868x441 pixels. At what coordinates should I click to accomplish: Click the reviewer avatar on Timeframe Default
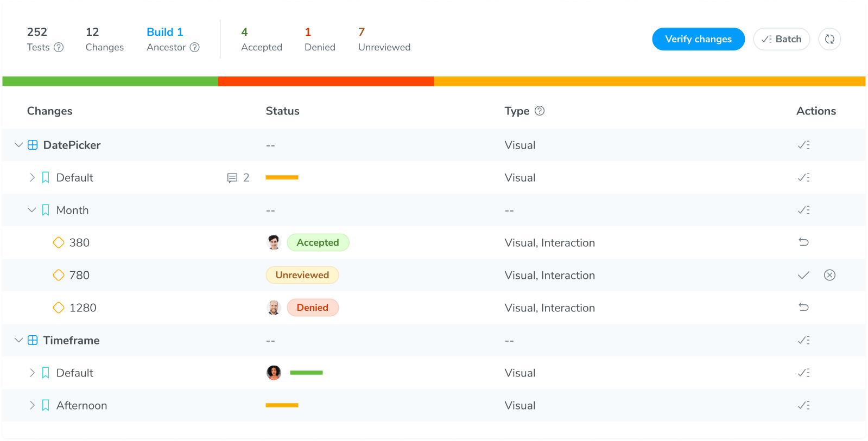pos(274,373)
